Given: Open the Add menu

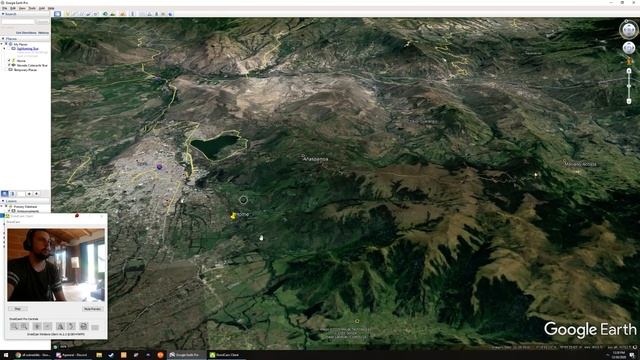Looking at the screenshot, I should tap(42, 8).
